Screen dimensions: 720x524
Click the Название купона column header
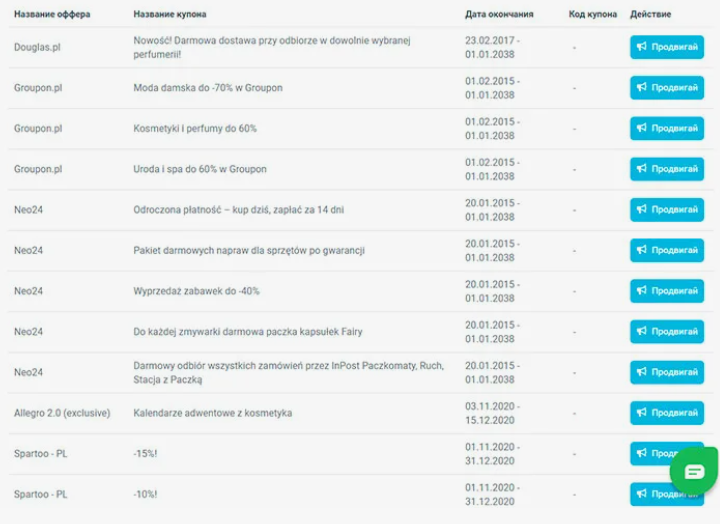170,14
